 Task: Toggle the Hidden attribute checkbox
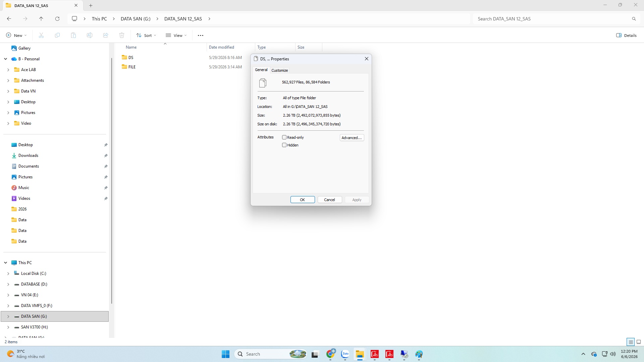[x=284, y=145]
